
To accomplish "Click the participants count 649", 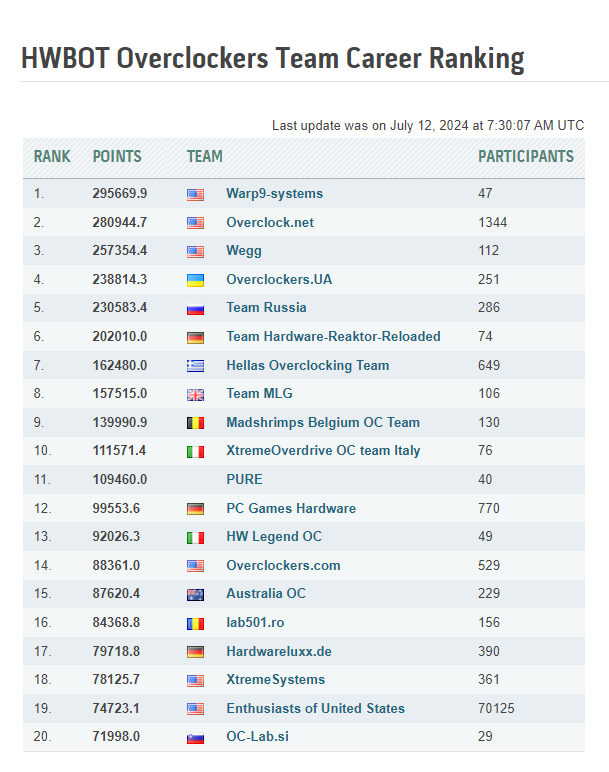I will point(489,365).
